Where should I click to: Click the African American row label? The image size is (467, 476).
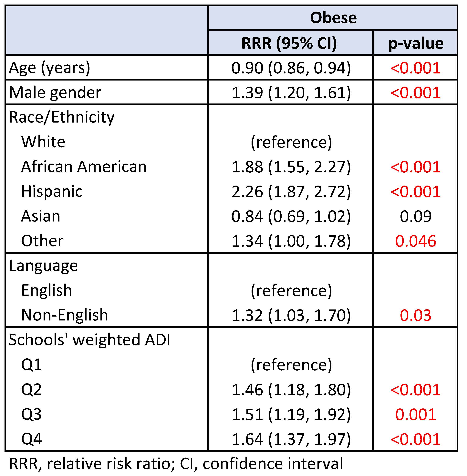coord(84,167)
